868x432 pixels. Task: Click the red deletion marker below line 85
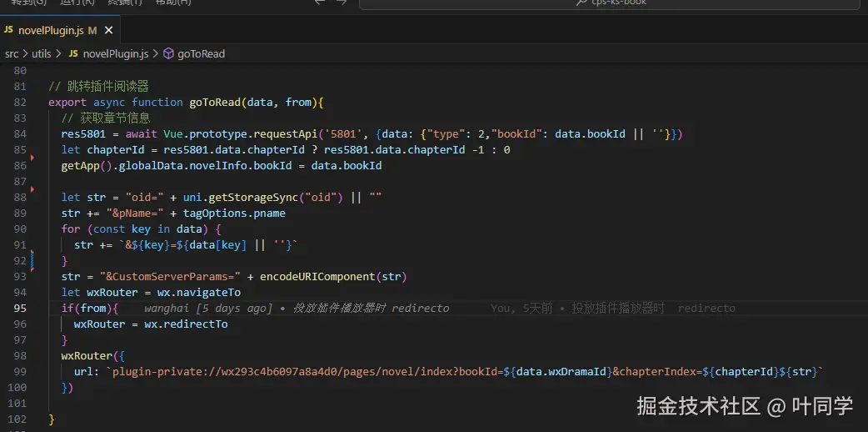[32, 158]
